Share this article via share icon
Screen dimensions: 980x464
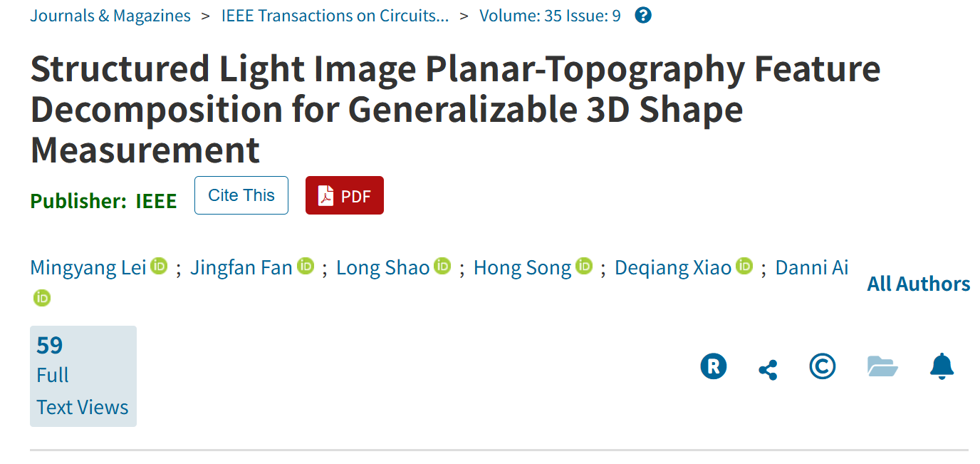pyautogui.click(x=768, y=369)
